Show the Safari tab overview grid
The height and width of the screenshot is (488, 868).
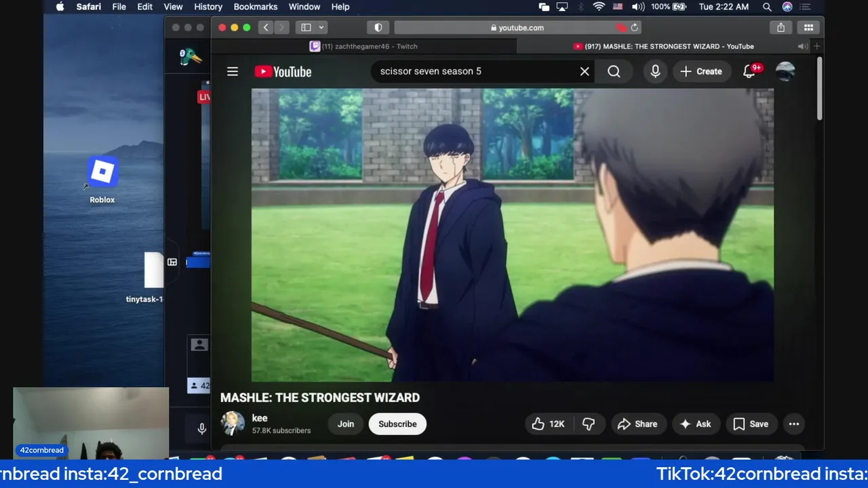point(808,28)
